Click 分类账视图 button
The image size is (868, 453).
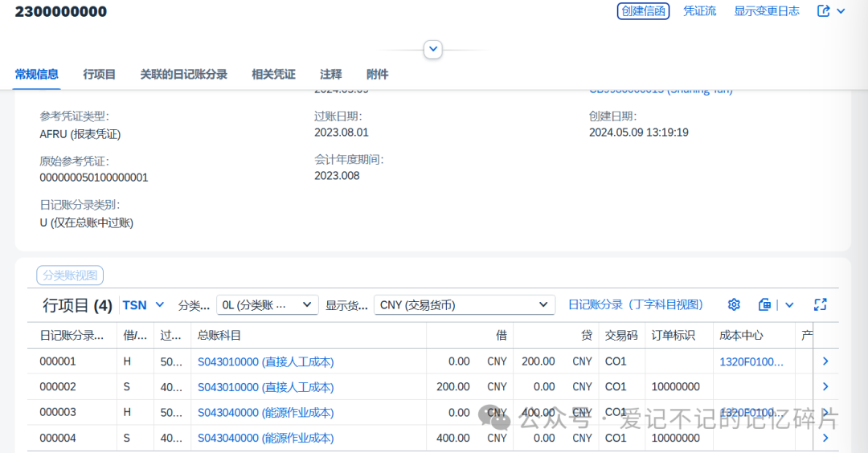pyautogui.click(x=70, y=275)
